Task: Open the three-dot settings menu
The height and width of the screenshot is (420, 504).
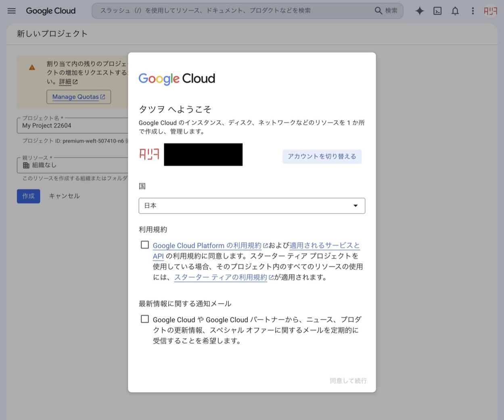Action: click(x=473, y=11)
